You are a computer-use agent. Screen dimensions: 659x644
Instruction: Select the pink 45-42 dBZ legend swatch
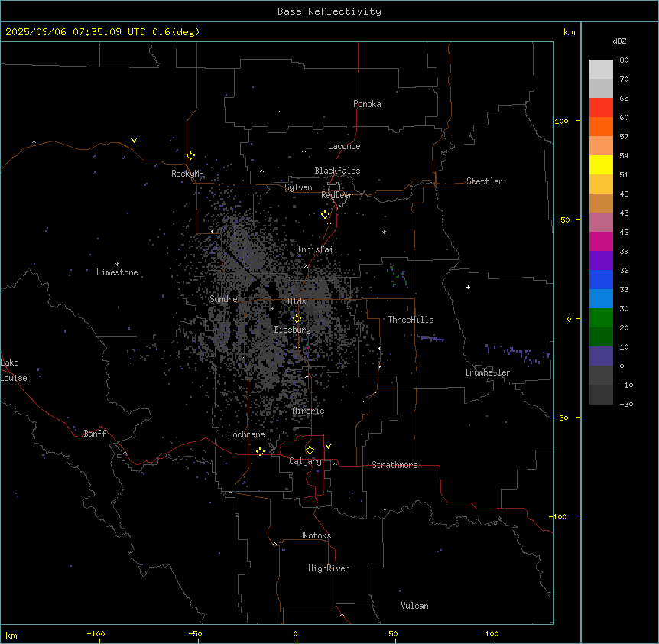tap(601, 223)
